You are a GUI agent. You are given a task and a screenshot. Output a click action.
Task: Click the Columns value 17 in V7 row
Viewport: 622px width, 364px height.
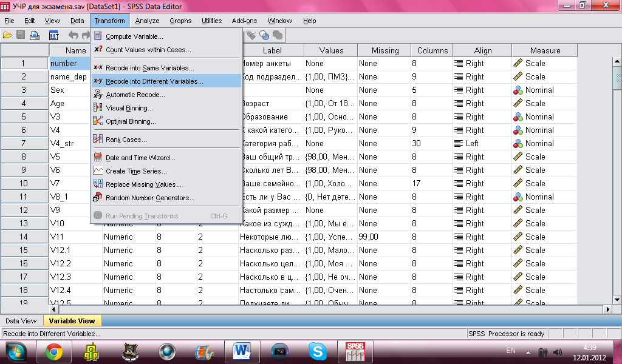[432, 183]
